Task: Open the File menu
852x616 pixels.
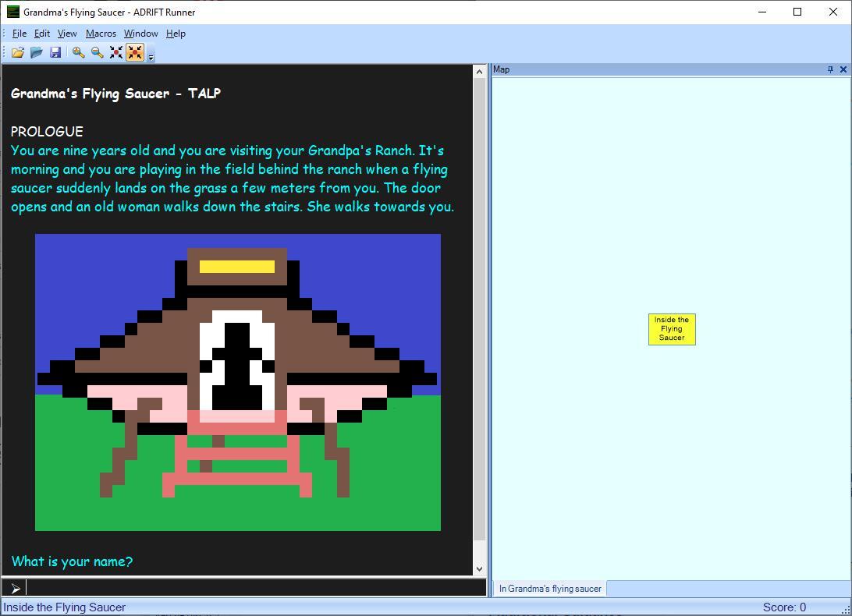Action: pyautogui.click(x=20, y=34)
